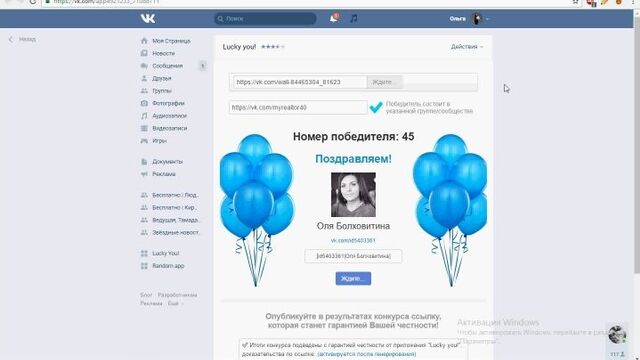The width and height of the screenshot is (640, 360).
Task: Click the browser reload button
Action: [33, 2]
